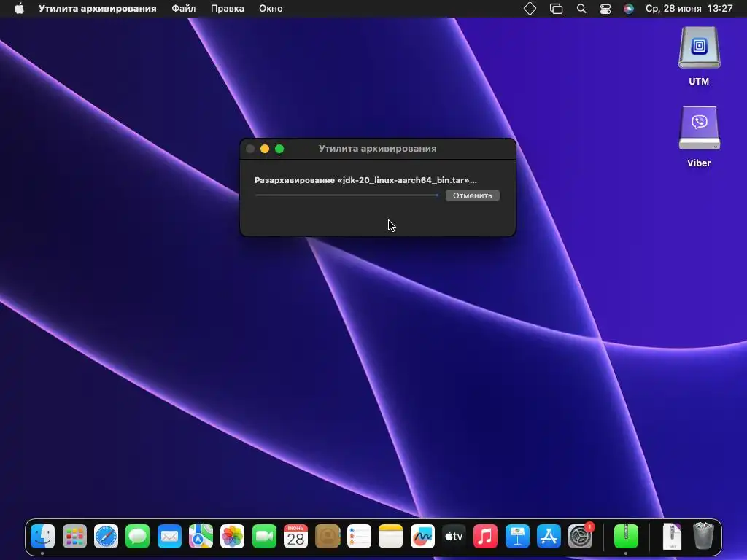This screenshot has height=560, width=747.
Task: Open Finder from the Dock
Action: coord(42,537)
